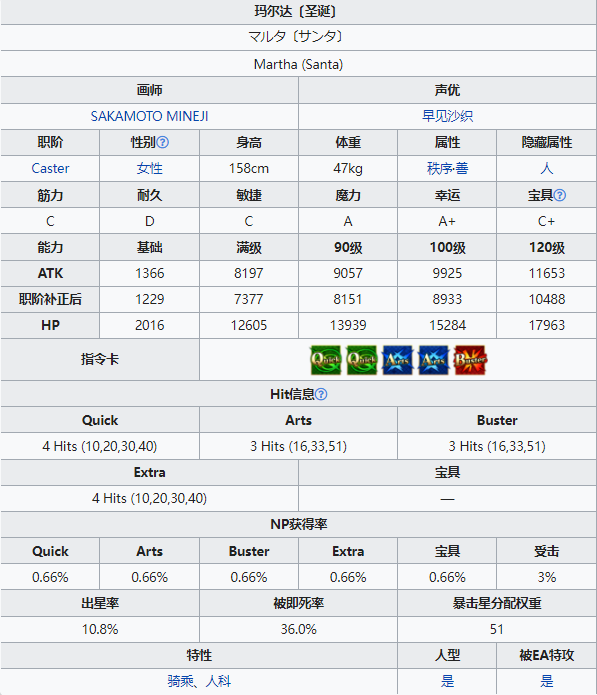
Task: Click Quick hits value under Hit信息
Action: click(100, 446)
